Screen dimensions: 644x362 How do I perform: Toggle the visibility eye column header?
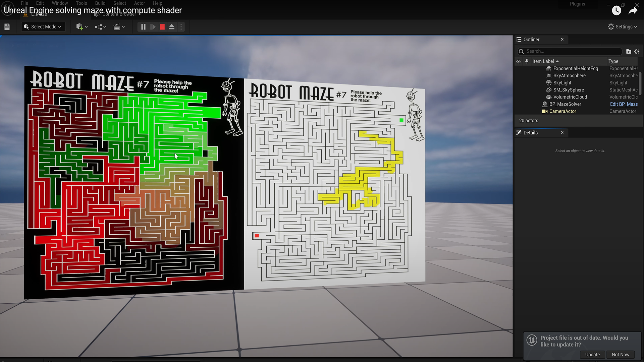519,61
